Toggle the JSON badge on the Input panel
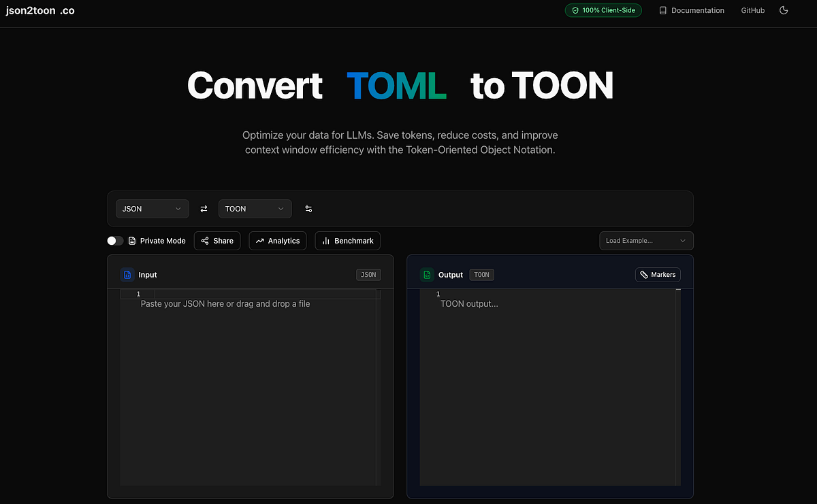The image size is (817, 504). click(x=368, y=274)
